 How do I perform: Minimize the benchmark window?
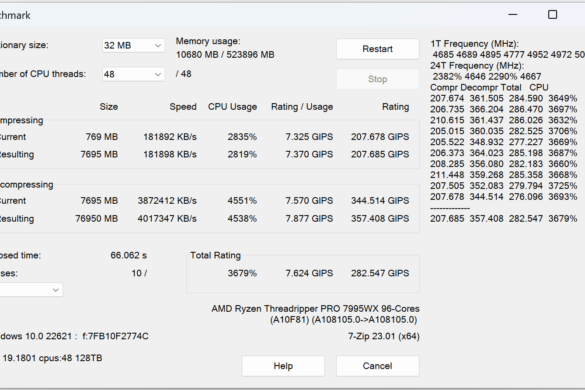513,15
